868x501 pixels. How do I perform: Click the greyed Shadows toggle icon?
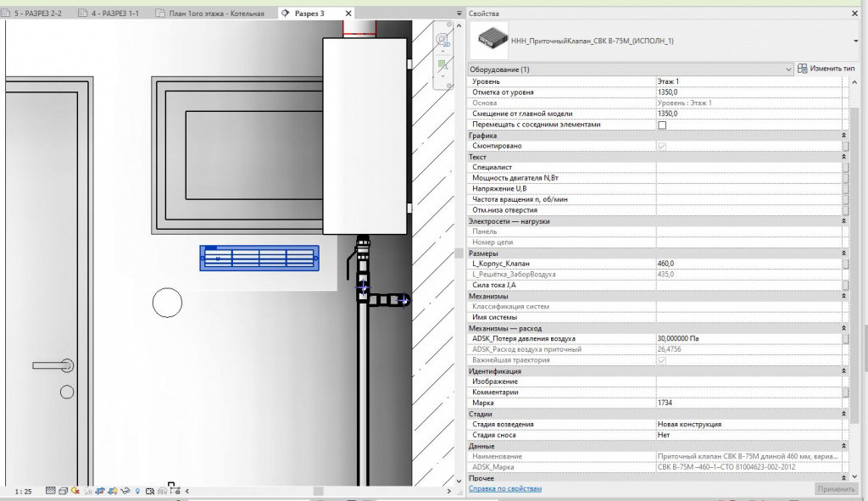[x=88, y=491]
